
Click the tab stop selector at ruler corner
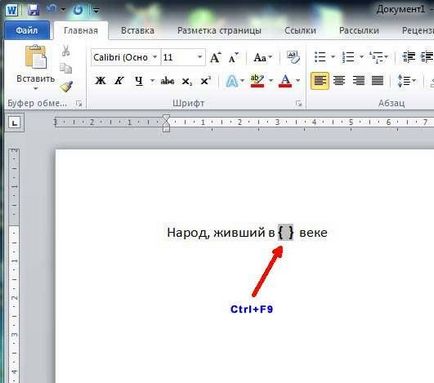pos(14,123)
